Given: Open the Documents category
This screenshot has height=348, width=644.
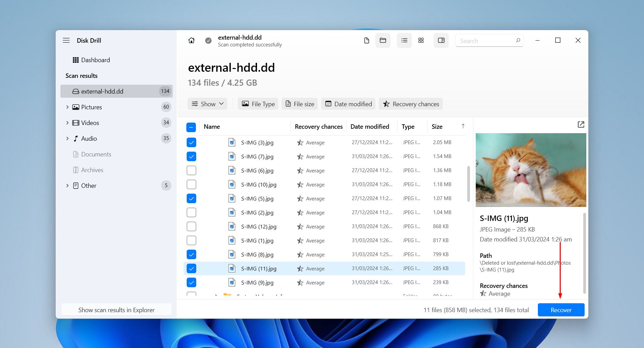Looking at the screenshot, I should tap(96, 154).
